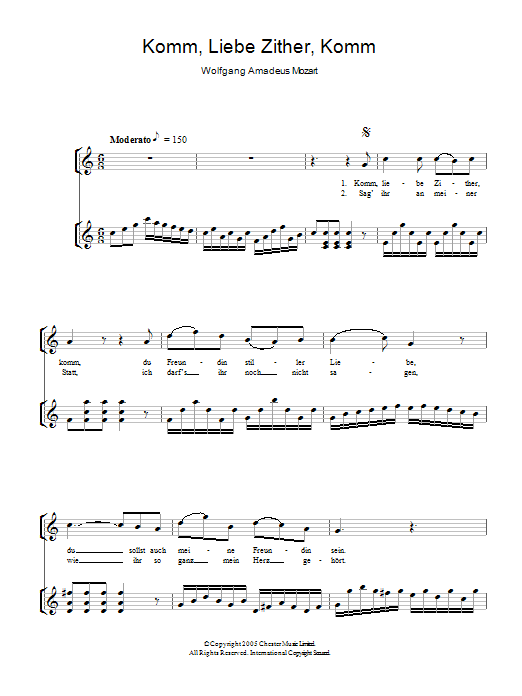This screenshot has height=696, width=522.
Task: Click the dotted quarter rest in the last vocal measure
Action: coord(413,529)
